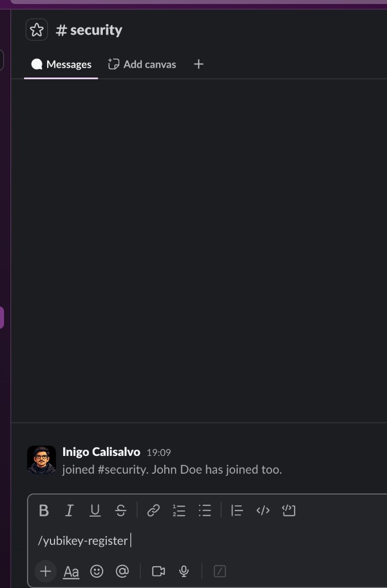Hide the formatting toolbar with Aa
Viewport: 387px width, 588px height.
coord(71,571)
